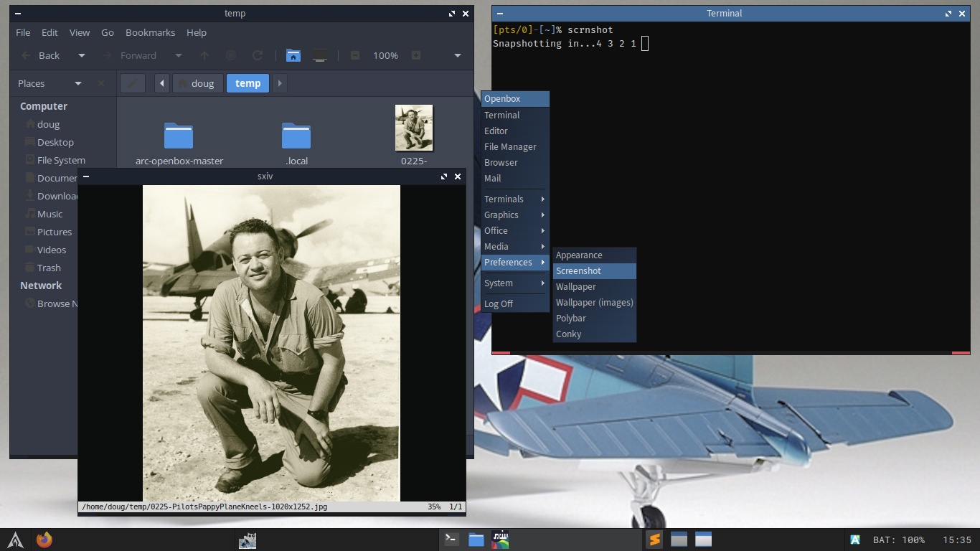
Task: Toggle the location edit pencil button
Action: (133, 83)
